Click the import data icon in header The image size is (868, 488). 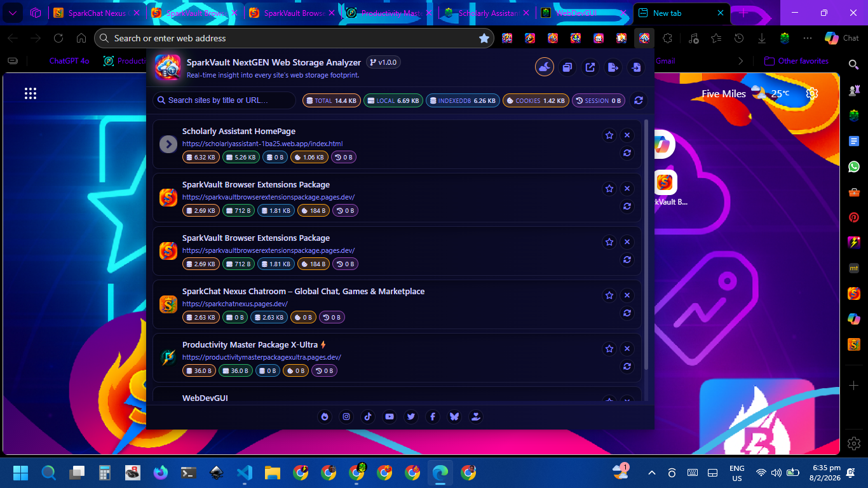(x=636, y=67)
